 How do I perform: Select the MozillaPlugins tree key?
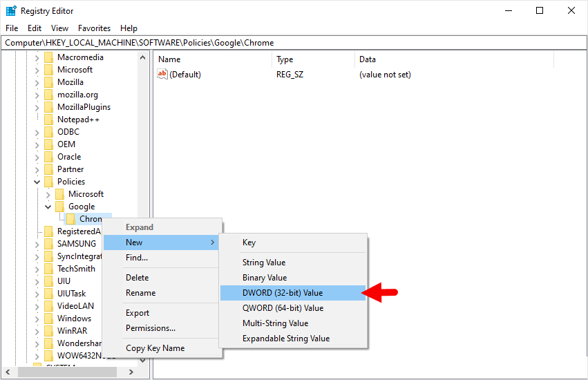(x=84, y=107)
